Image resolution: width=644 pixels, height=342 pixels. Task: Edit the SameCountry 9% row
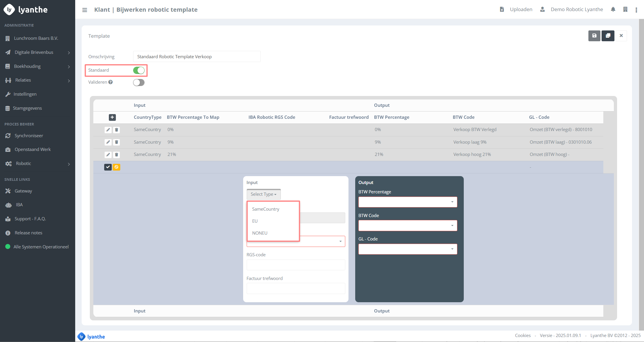108,142
